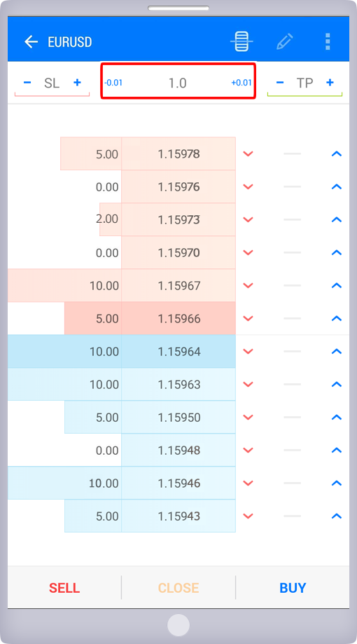
Task: Click blue up chevron at 1.15964
Action: tap(337, 351)
